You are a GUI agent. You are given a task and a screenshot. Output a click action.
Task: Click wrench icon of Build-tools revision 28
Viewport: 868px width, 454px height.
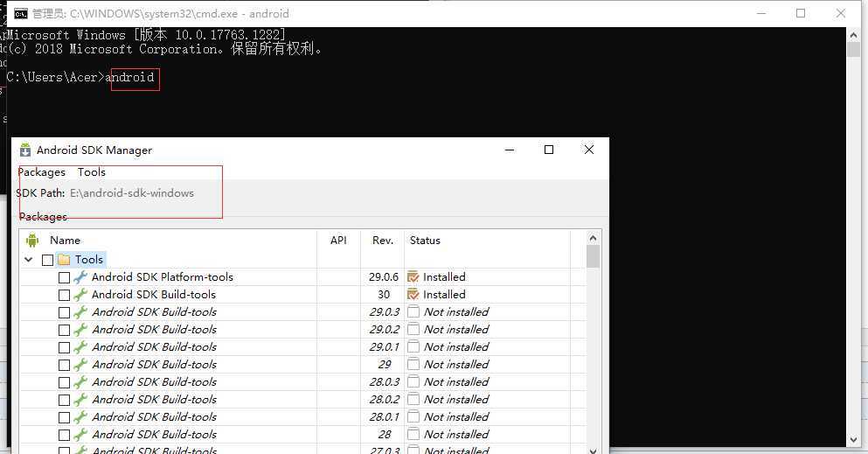pyautogui.click(x=80, y=435)
